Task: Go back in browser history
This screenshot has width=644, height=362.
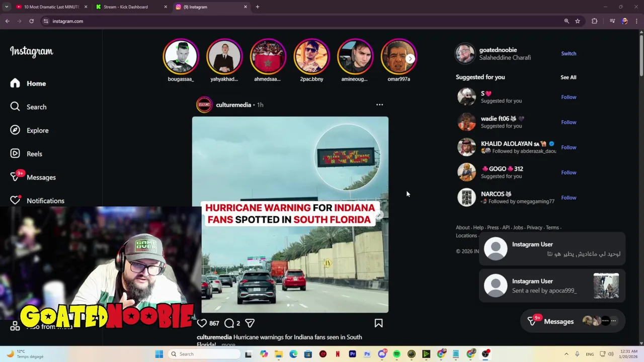Action: 7,21
